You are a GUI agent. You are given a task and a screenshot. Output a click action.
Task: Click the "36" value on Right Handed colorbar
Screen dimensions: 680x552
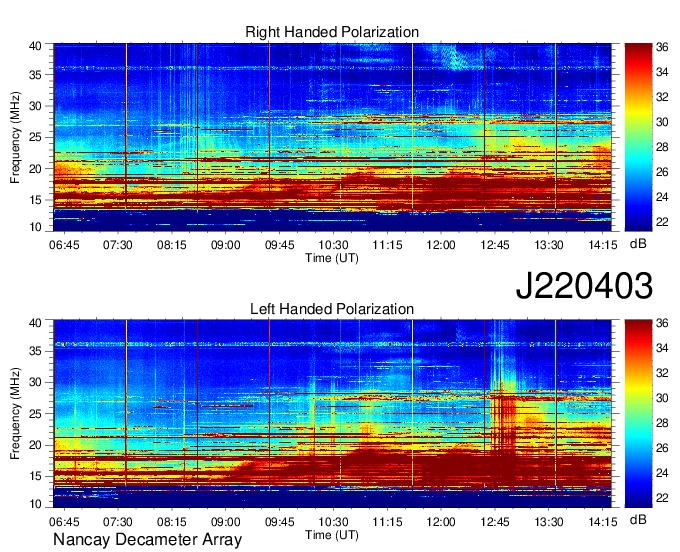(x=662, y=47)
